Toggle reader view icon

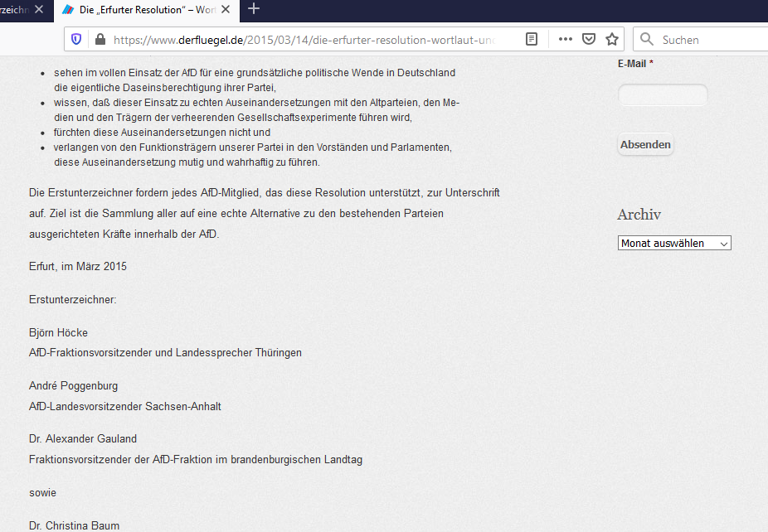(x=532, y=39)
